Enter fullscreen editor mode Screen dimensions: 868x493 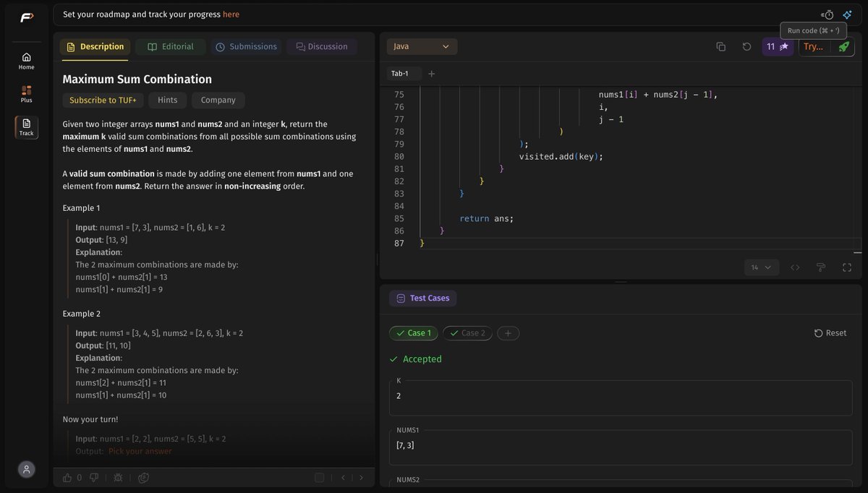pos(847,267)
